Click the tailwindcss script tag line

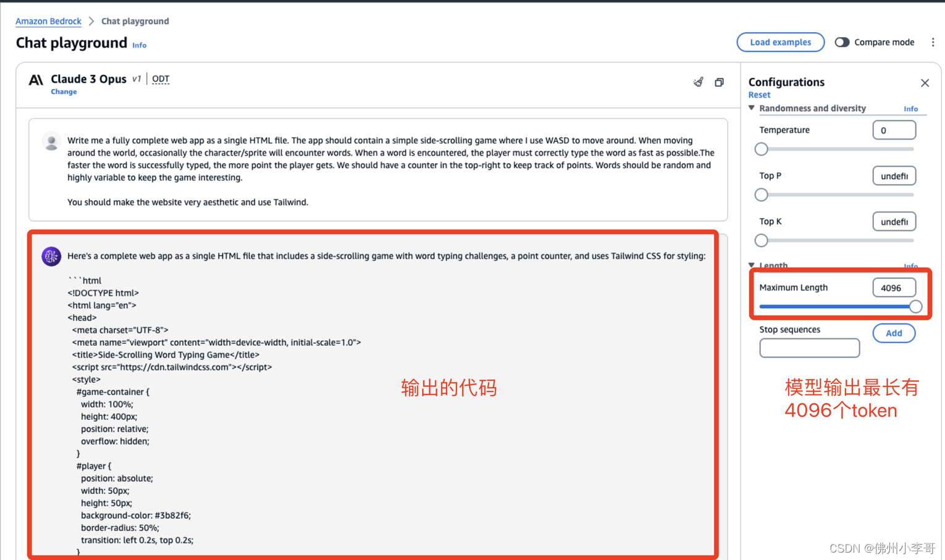tap(172, 367)
